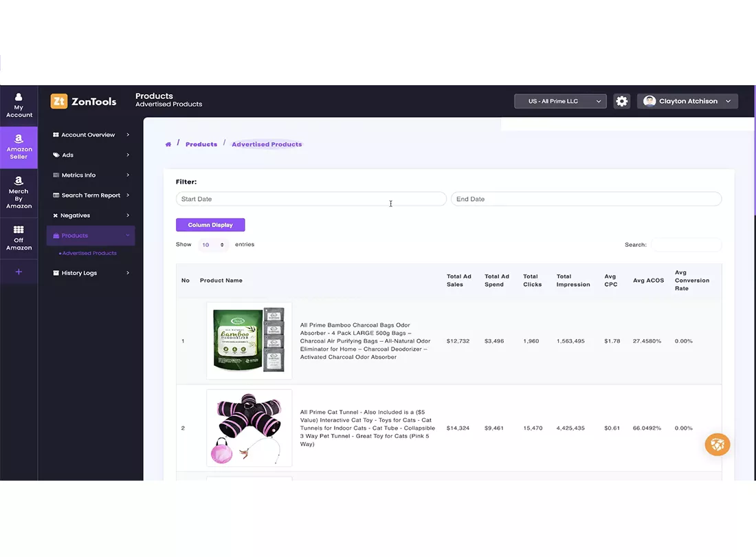Open My Account sidebar icon
756x557 pixels.
19,105
